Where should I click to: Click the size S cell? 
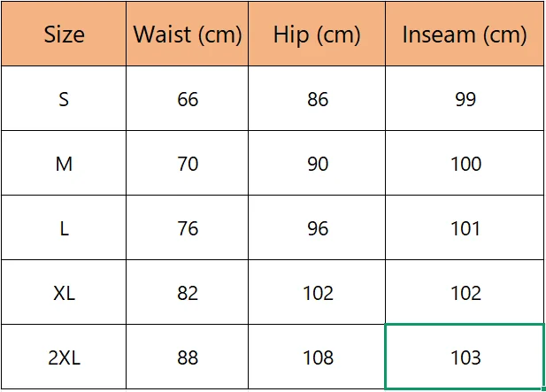(64, 99)
